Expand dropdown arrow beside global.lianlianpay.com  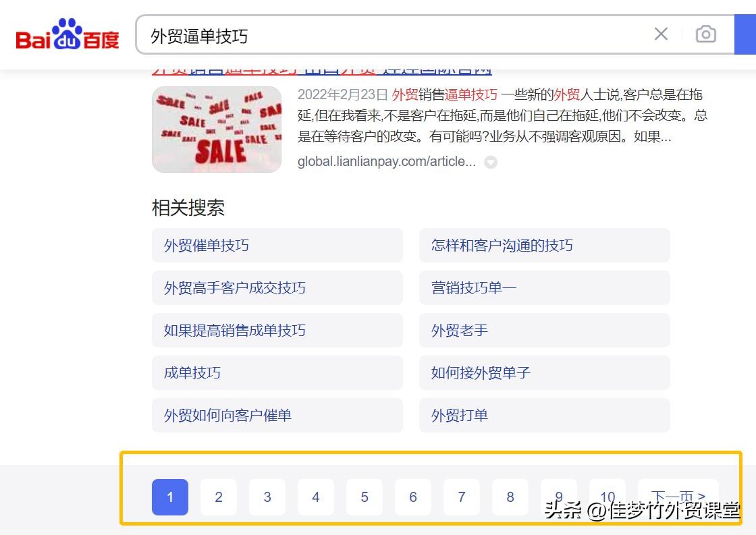point(491,162)
